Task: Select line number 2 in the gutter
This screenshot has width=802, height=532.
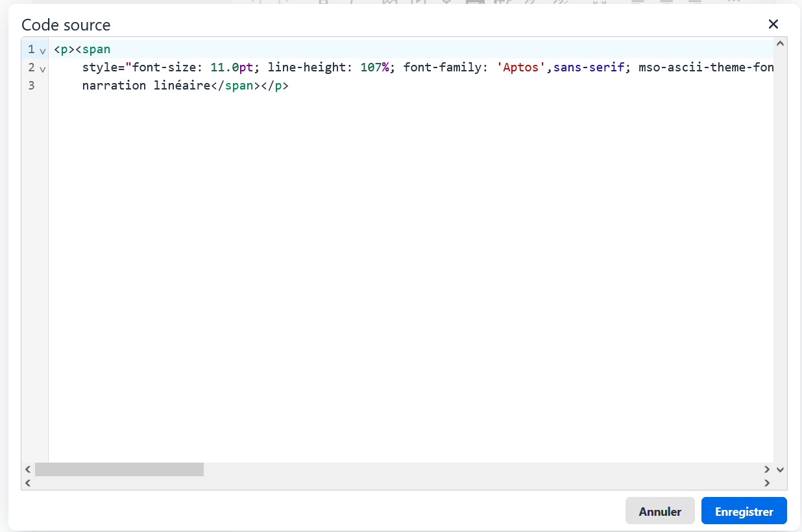Action: click(x=31, y=67)
